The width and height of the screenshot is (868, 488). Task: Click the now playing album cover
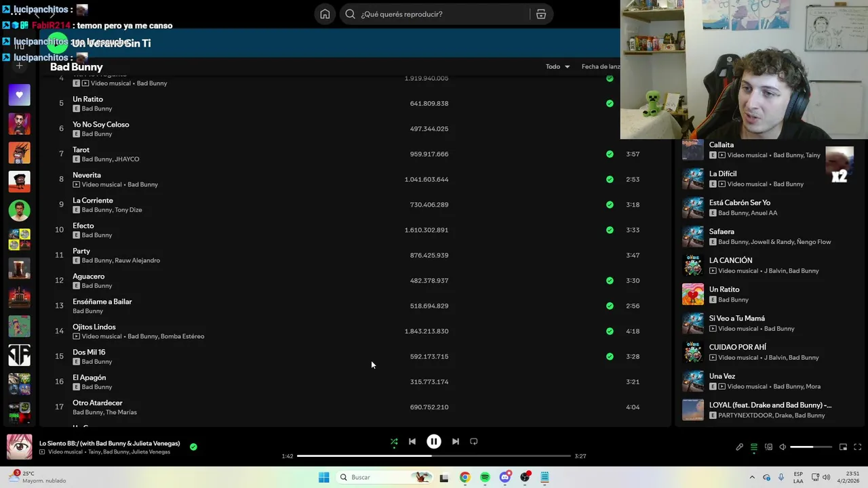[x=19, y=447]
